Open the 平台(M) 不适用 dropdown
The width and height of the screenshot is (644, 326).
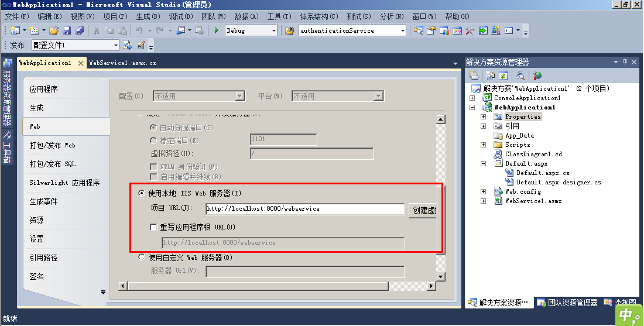(x=379, y=96)
